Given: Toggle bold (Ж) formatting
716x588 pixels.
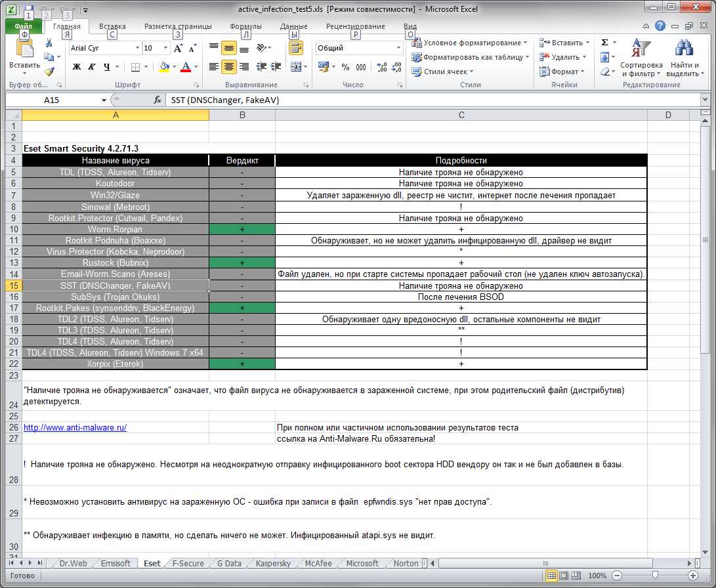Looking at the screenshot, I should tap(77, 67).
